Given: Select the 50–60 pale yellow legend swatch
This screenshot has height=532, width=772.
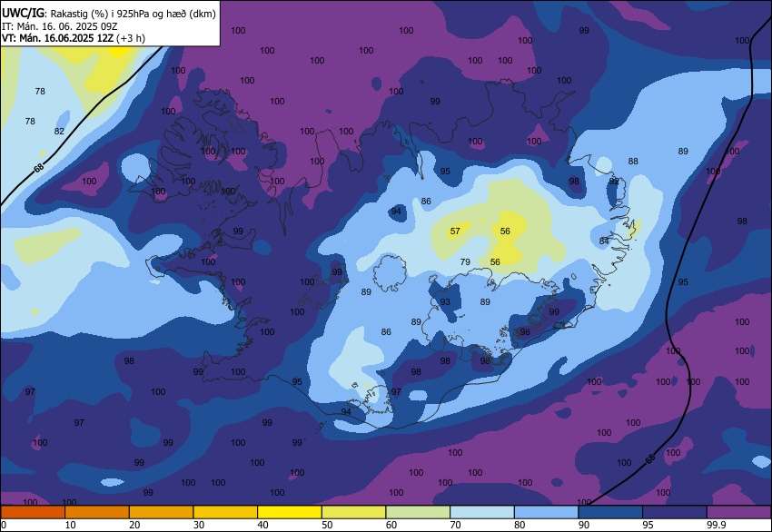Looking at the screenshot, I should tap(353, 512).
